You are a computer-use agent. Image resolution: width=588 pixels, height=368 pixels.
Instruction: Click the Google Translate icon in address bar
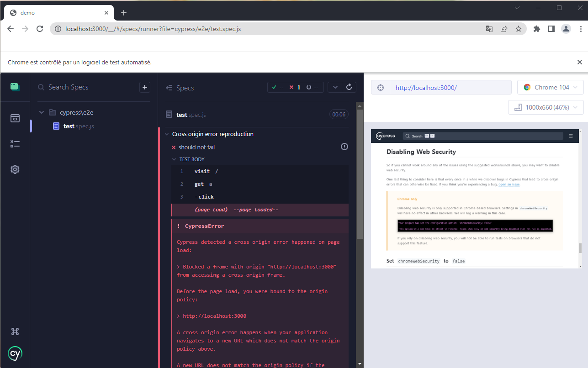point(489,29)
